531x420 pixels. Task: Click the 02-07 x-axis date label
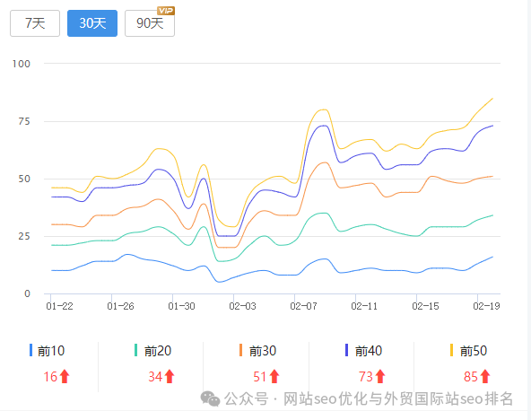(x=303, y=306)
